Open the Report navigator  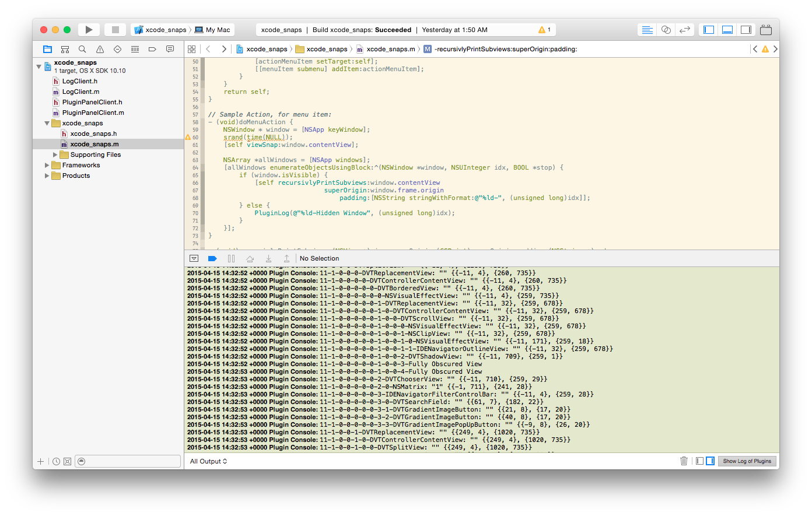[x=170, y=49]
